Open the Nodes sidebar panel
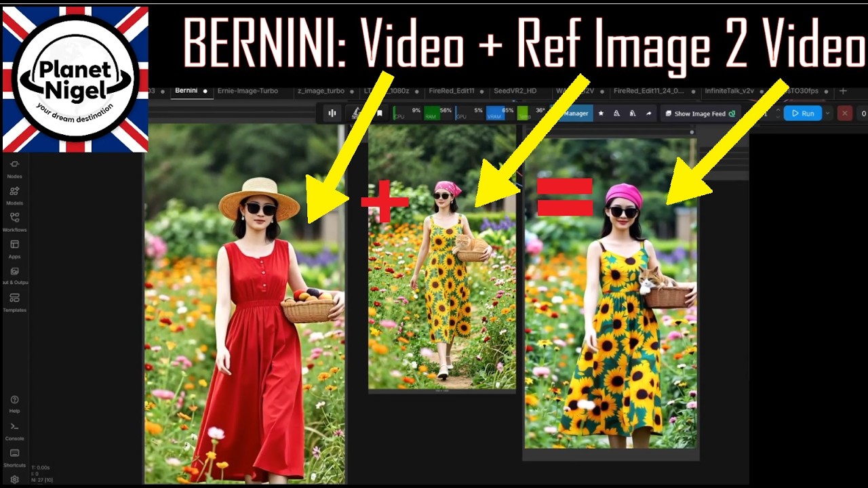Image resolution: width=868 pixels, height=488 pixels. (14, 169)
